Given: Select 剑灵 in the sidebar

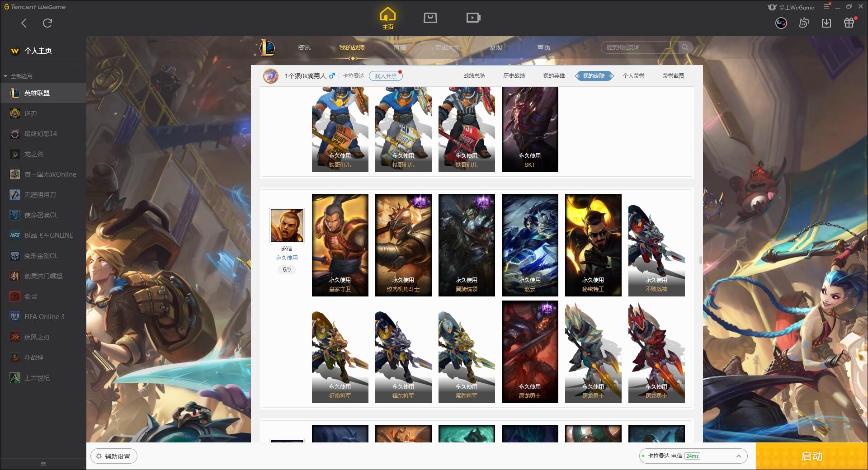Looking at the screenshot, I should tap(43, 296).
